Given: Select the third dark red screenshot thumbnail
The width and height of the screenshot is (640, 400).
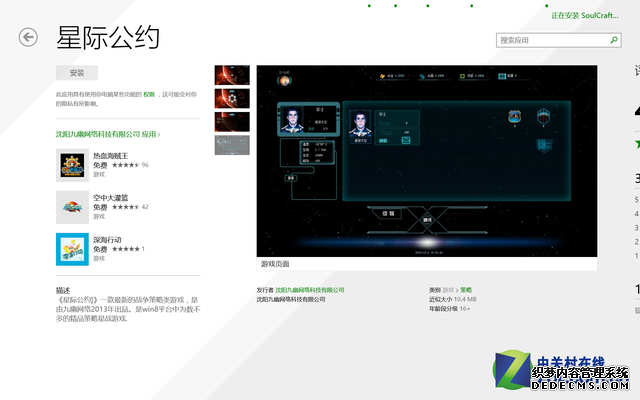Looking at the screenshot, I should click(x=232, y=122).
